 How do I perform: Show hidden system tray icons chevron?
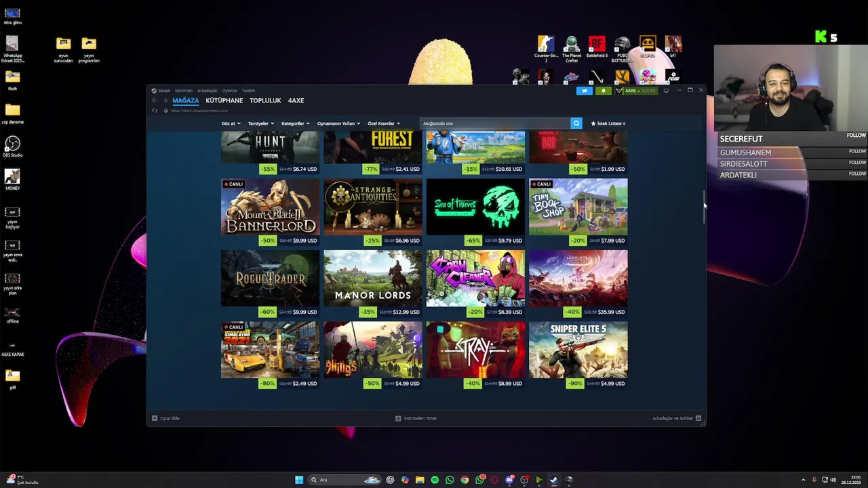point(804,480)
